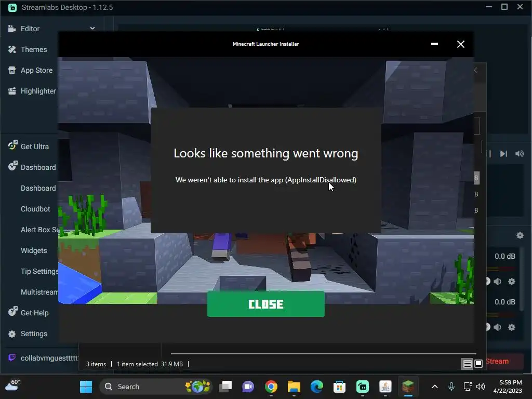Click the network tray icon

(x=468, y=387)
